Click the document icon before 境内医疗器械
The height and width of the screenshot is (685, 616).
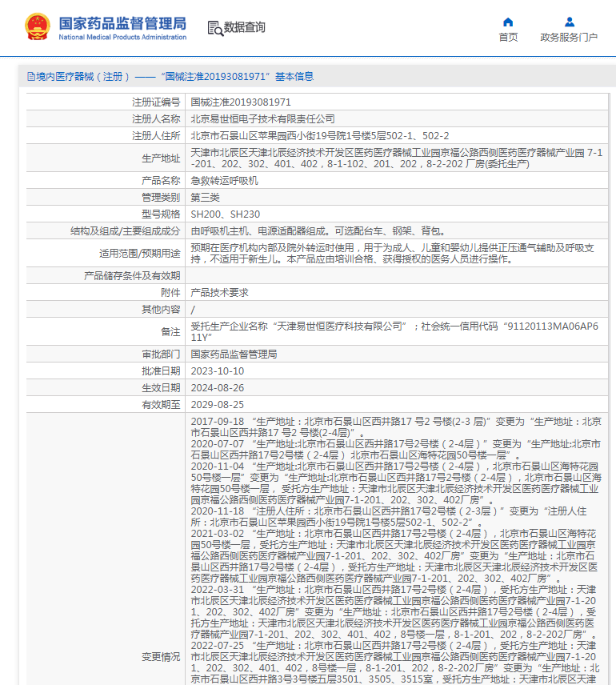tap(30, 77)
